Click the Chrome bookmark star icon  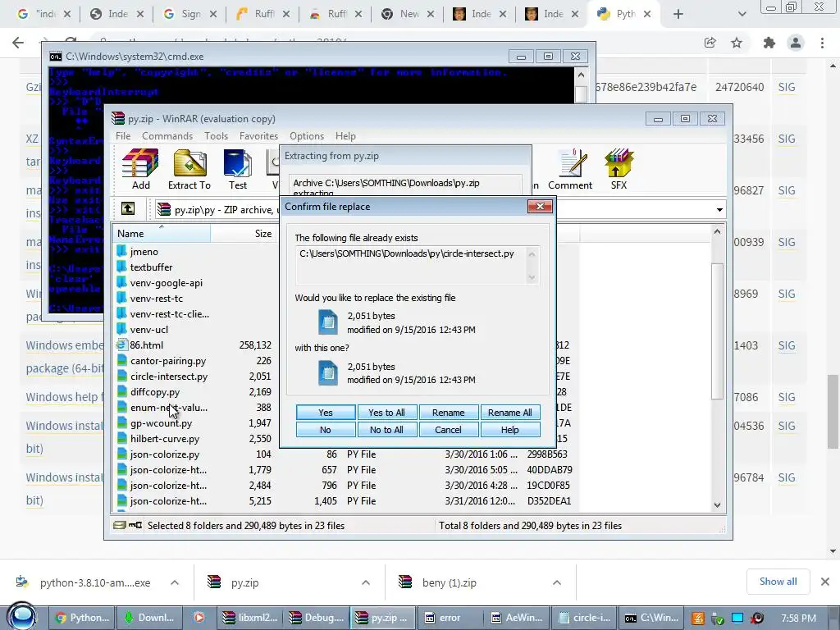tap(737, 43)
